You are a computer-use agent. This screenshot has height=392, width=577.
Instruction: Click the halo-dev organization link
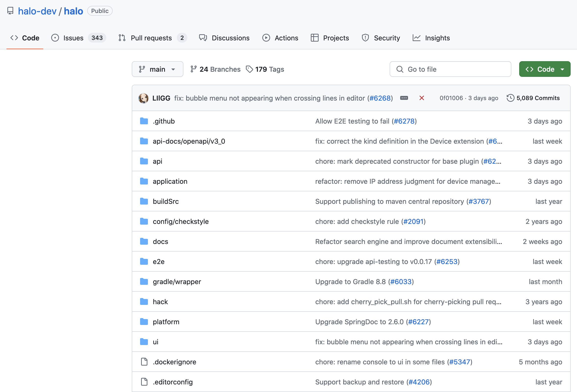click(x=37, y=11)
